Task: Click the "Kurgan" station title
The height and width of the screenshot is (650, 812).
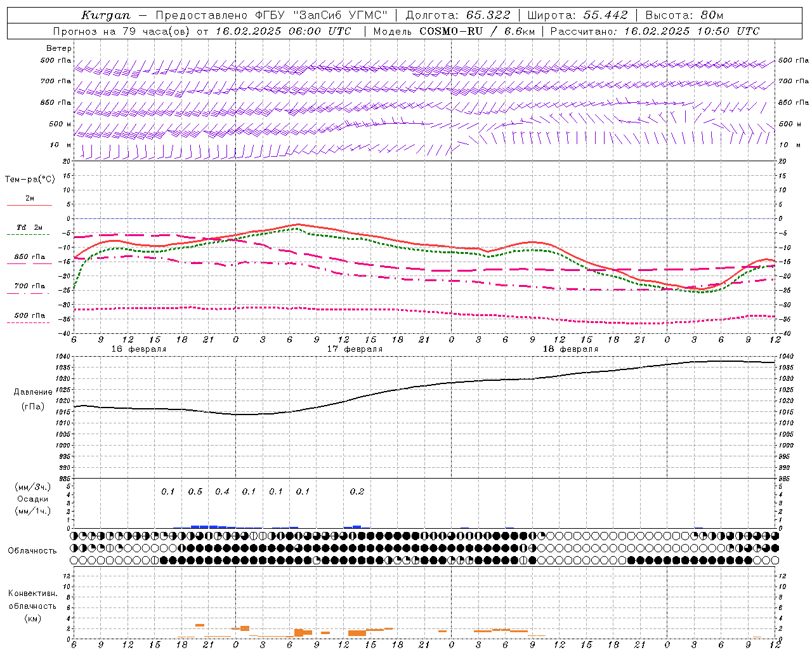Action: pos(107,15)
